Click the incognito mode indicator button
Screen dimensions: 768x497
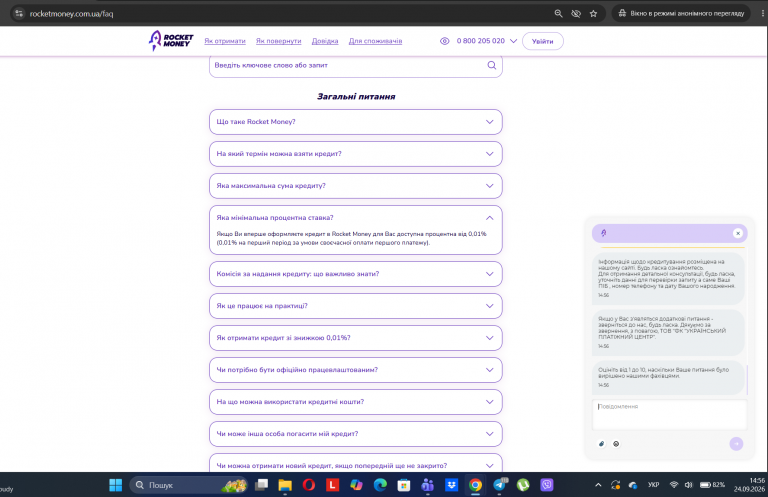coord(681,14)
